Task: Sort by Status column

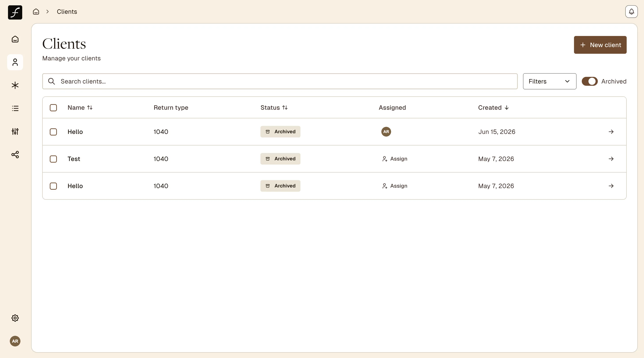Action: 274,107
